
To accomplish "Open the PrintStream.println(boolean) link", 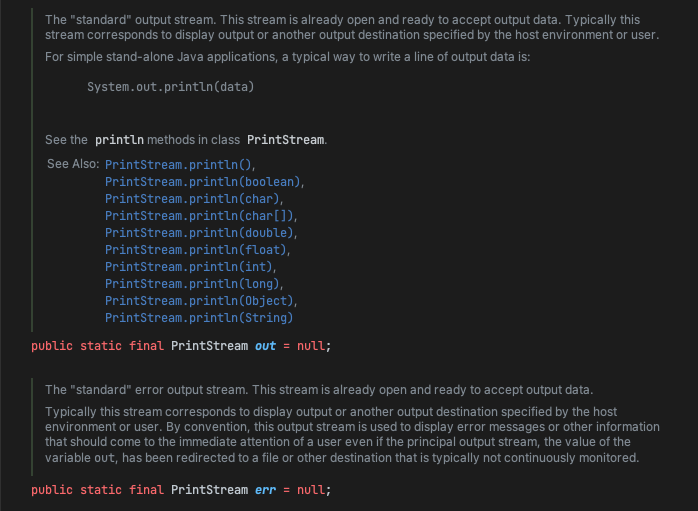I will [x=203, y=181].
